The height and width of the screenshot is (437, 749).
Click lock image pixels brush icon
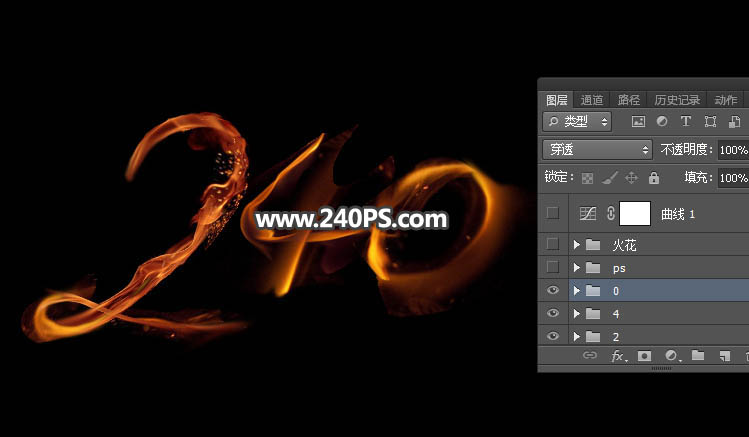coord(610,178)
